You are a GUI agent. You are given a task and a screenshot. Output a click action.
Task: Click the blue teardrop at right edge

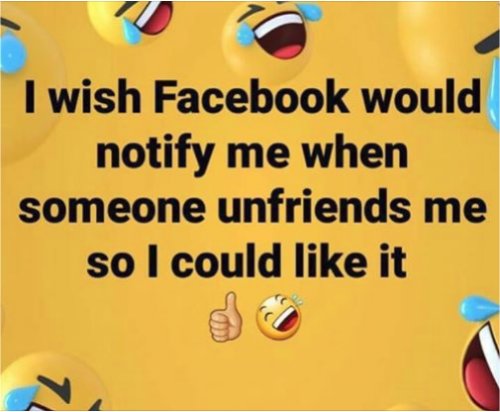[491, 98]
